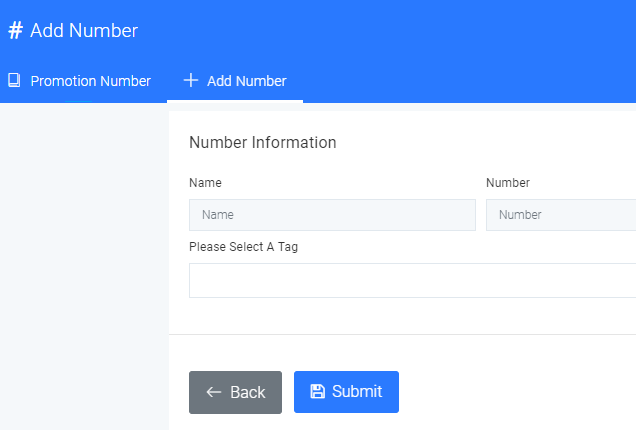Click the left arrow icon on the Back button
The height and width of the screenshot is (430, 636).
(x=214, y=392)
